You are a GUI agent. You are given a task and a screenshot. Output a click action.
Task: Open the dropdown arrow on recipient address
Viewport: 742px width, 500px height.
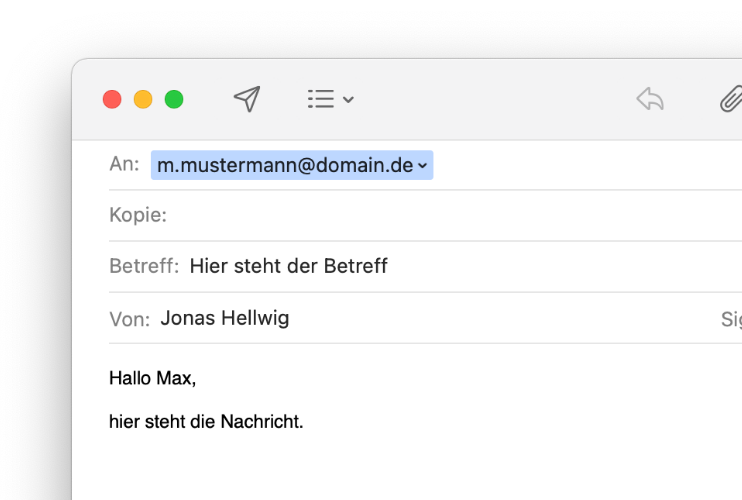423,166
